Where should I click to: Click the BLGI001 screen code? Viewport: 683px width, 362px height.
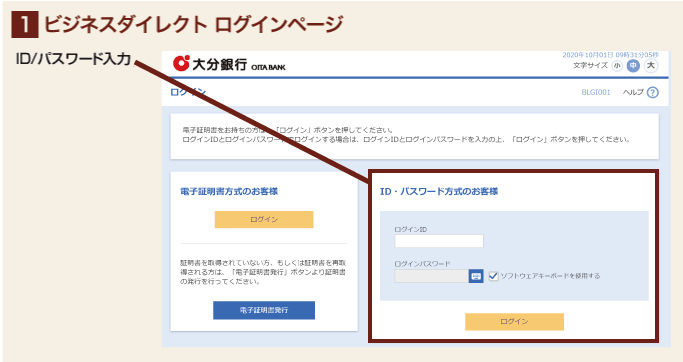596,92
